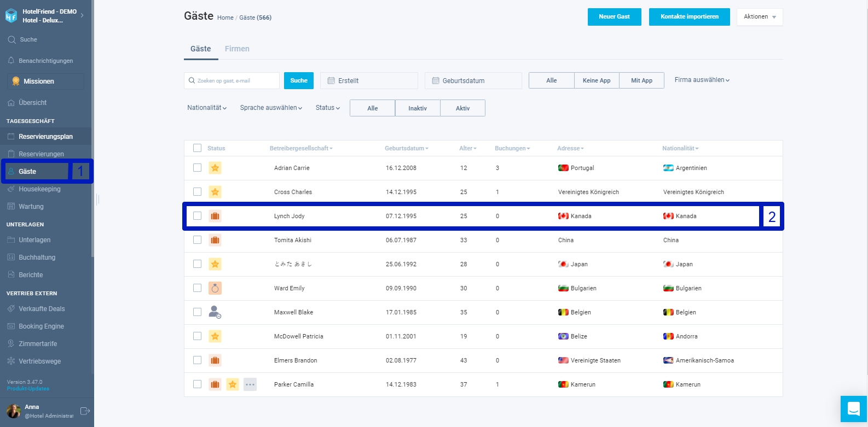Expand the Firma auswählen dropdown
The image size is (868, 427).
[702, 80]
